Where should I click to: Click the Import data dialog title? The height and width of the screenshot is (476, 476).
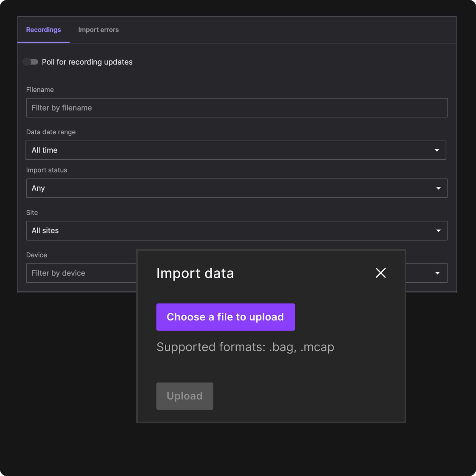pyautogui.click(x=195, y=273)
